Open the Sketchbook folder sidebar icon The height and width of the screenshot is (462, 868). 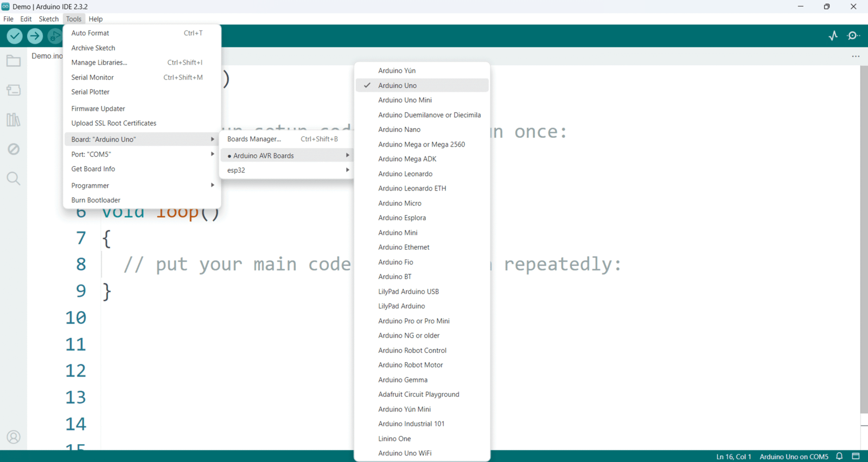(14, 61)
